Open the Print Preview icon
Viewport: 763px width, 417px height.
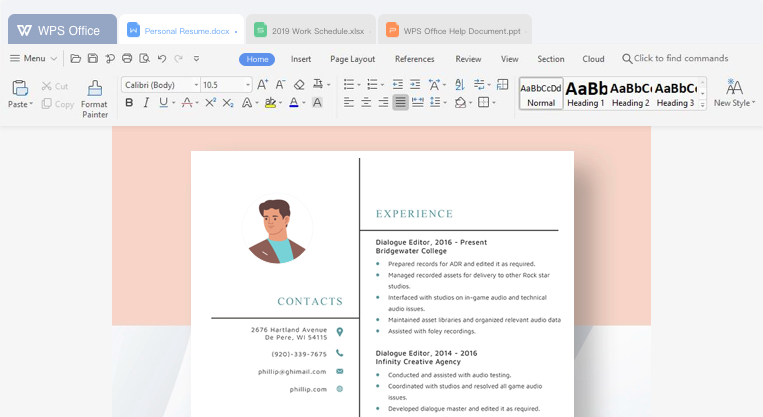[144, 59]
